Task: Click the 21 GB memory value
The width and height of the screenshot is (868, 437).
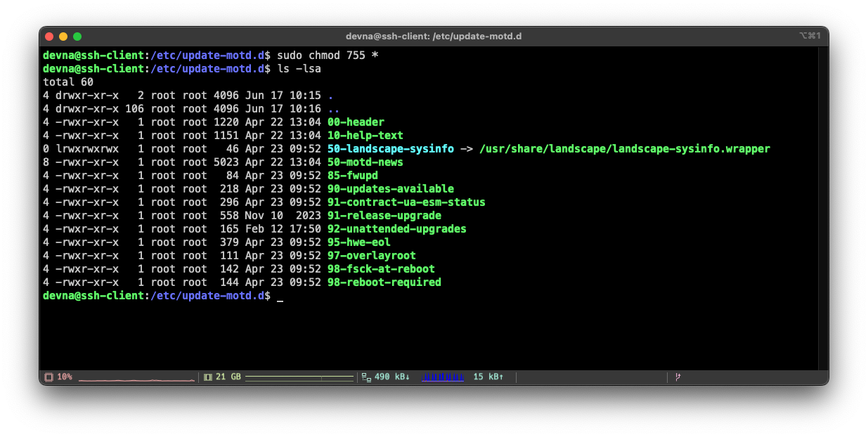Action: click(228, 377)
